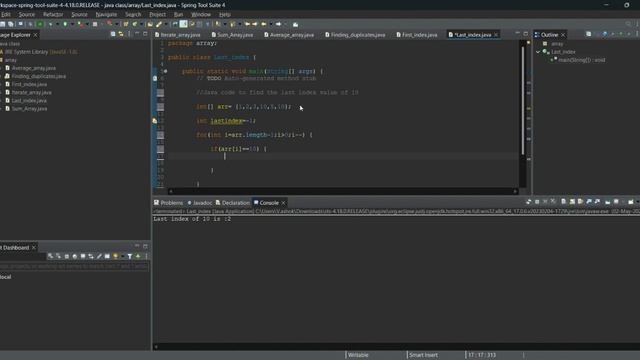Select Iterate_array.java in Package Explorer

tap(31, 93)
